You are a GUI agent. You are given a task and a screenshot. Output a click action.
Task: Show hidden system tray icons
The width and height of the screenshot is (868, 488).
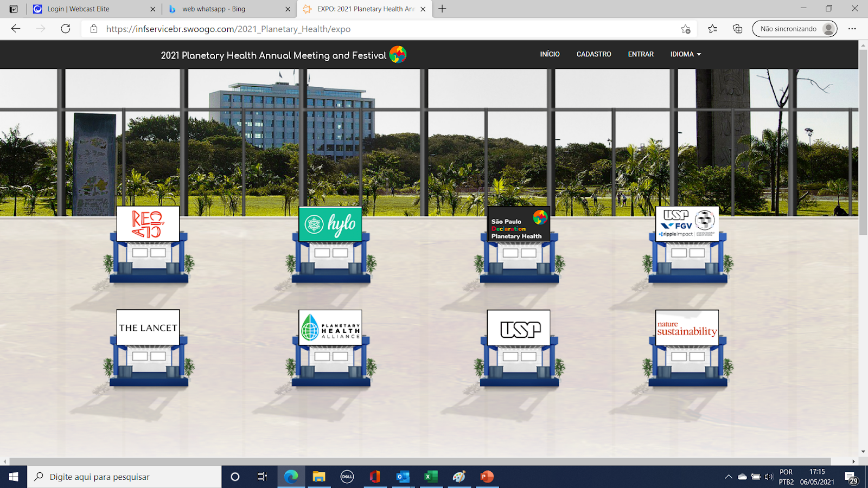[729, 477]
